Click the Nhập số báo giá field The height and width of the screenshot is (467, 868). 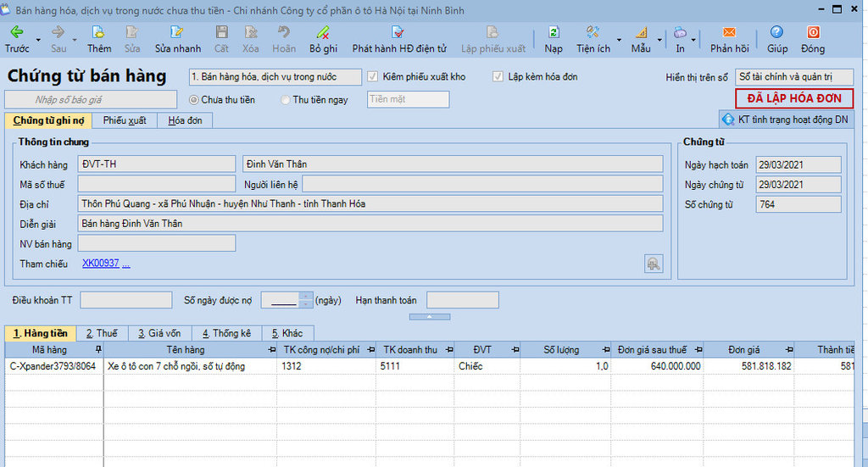click(91, 100)
